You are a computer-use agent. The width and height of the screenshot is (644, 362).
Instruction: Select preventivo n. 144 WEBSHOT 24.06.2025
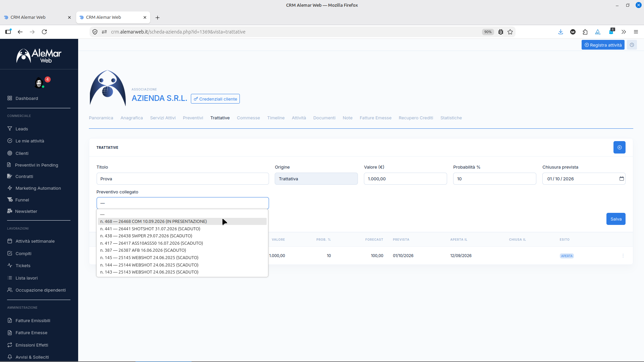(x=182, y=265)
